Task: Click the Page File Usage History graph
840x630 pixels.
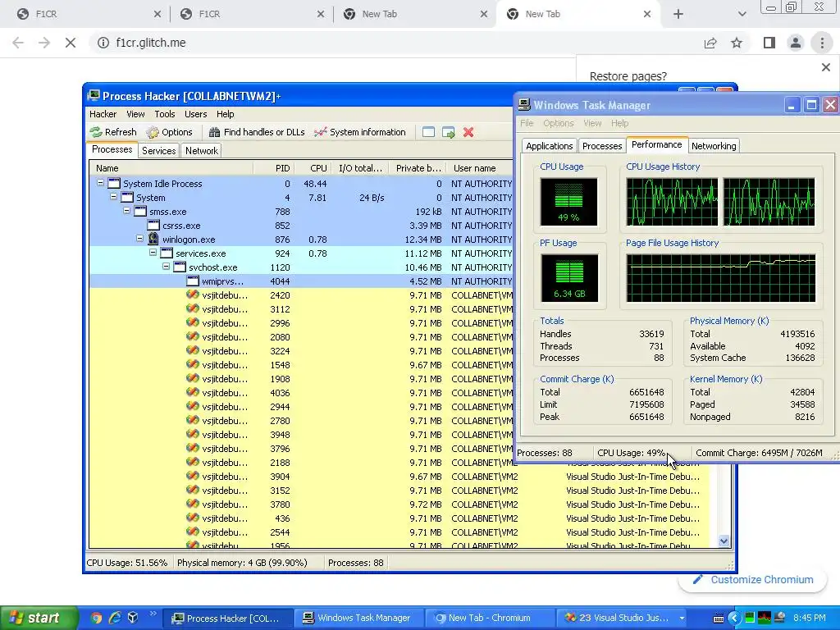Action: 720,278
